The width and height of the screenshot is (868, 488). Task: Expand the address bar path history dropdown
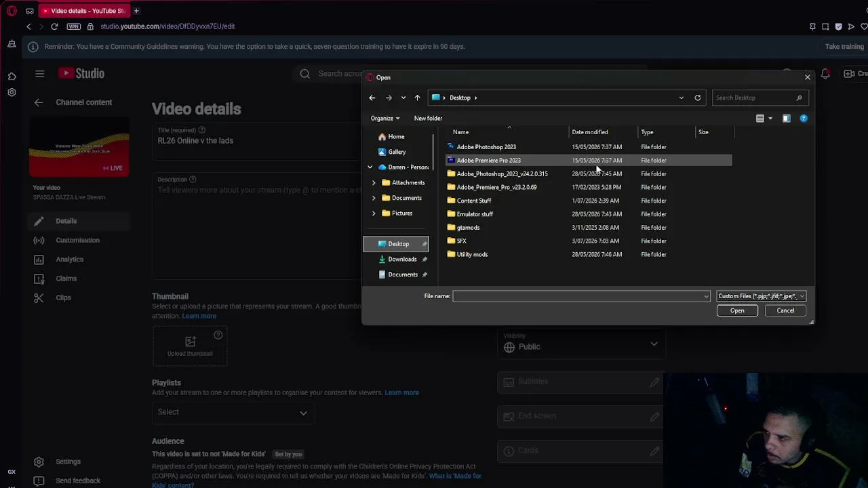(x=681, y=98)
